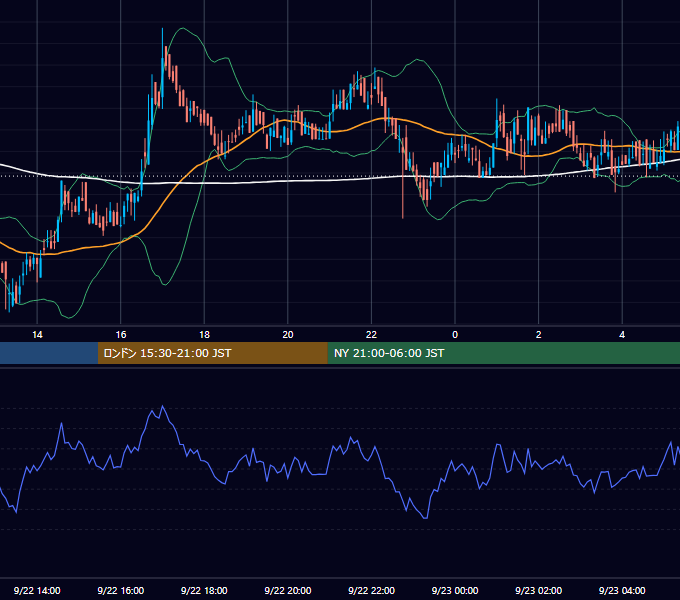Click the NY session band labeled 21:00-06:00 JST
The height and width of the screenshot is (600, 680).
point(503,353)
